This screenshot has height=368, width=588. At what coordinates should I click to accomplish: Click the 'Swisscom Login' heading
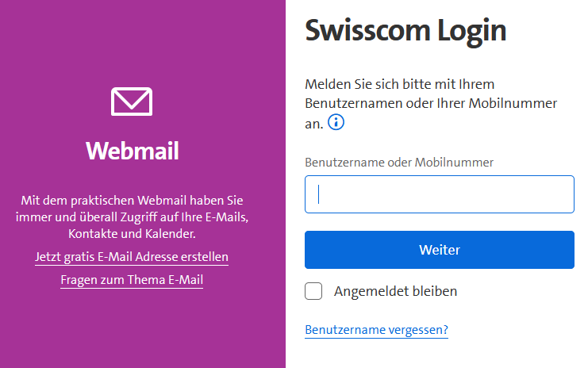tap(405, 31)
